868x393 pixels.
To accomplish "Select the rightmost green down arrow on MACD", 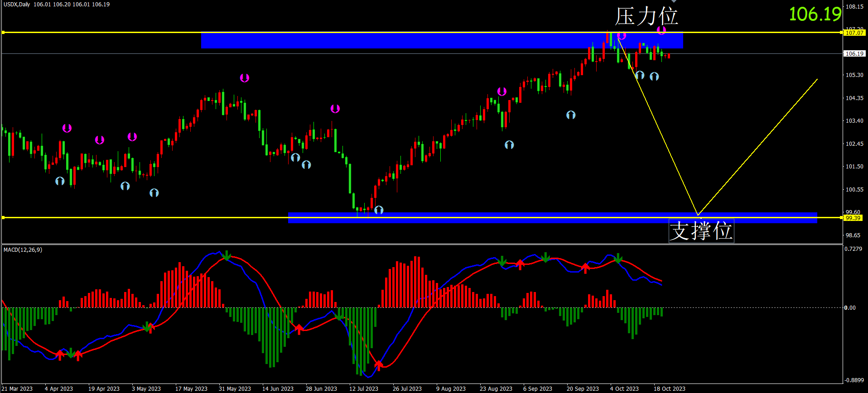I will (618, 258).
